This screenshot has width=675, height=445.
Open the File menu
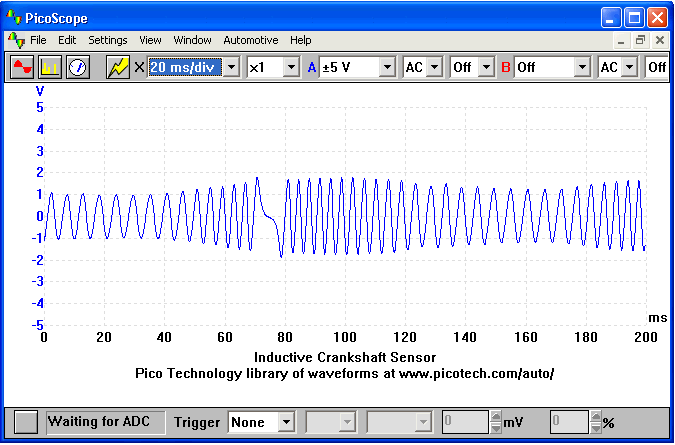point(38,40)
